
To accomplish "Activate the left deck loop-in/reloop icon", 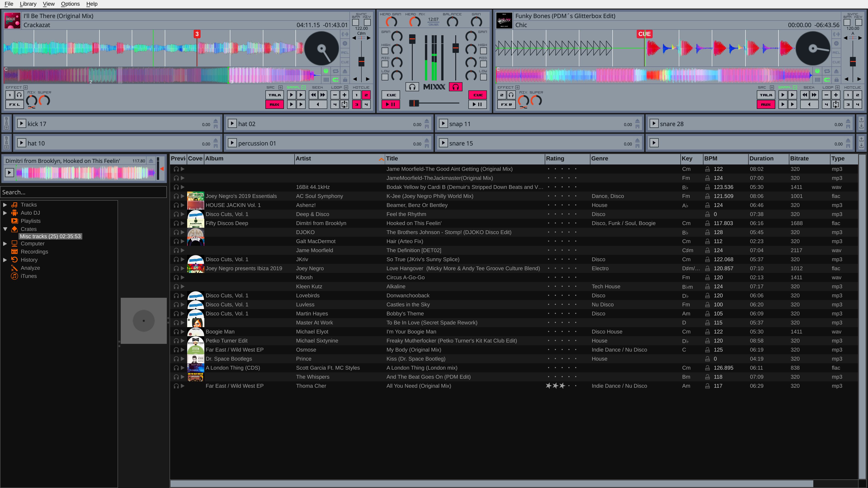I will (x=344, y=104).
